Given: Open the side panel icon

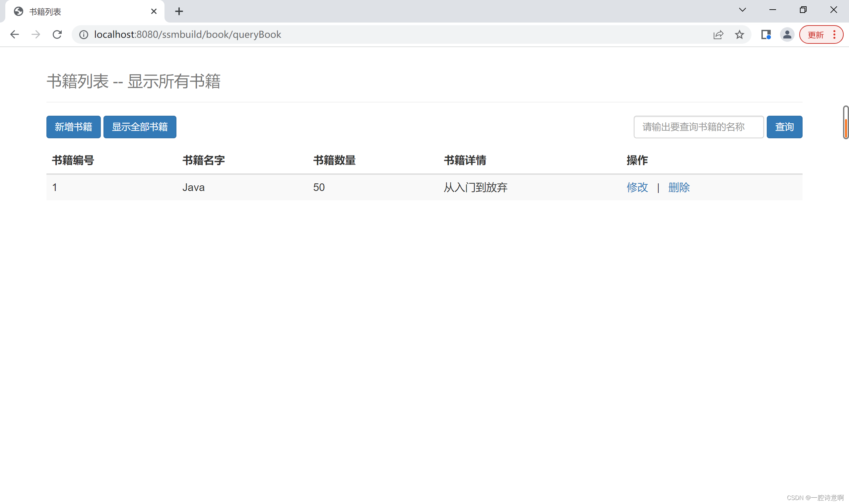Looking at the screenshot, I should [x=766, y=34].
